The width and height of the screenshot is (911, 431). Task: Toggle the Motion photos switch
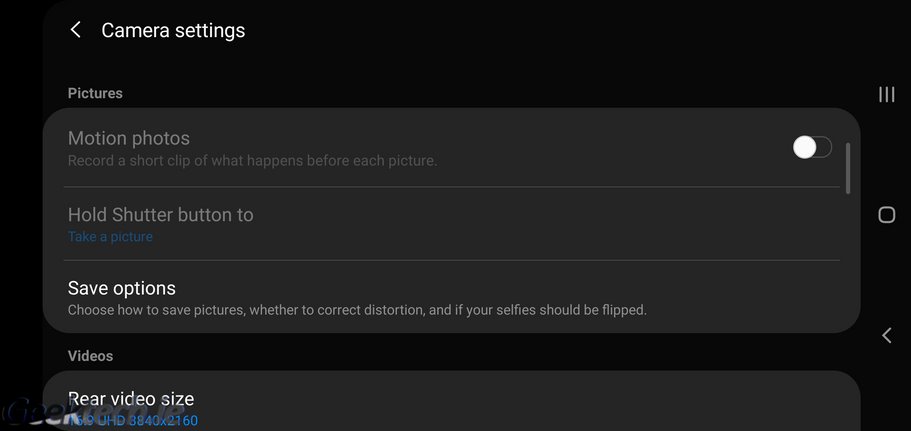click(812, 148)
